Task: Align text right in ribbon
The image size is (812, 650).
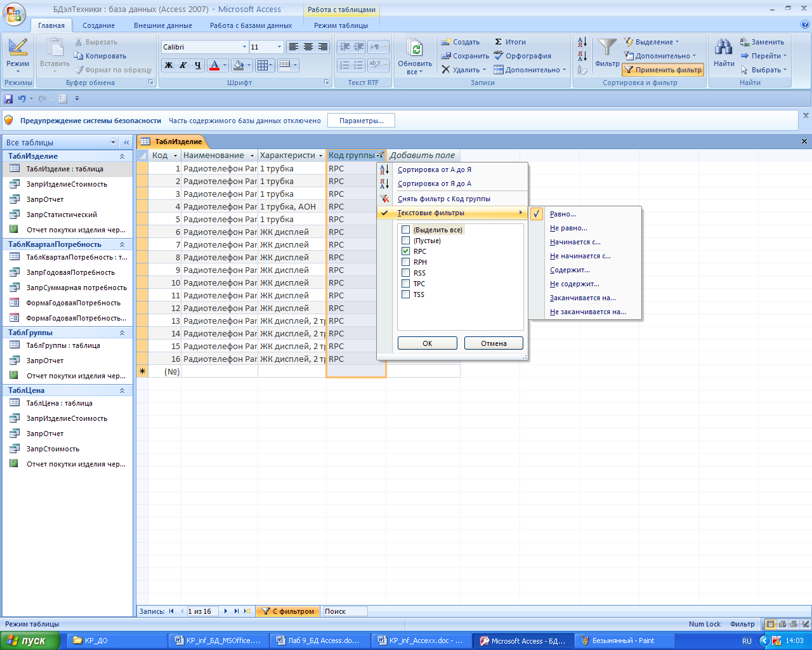Action: [322, 47]
